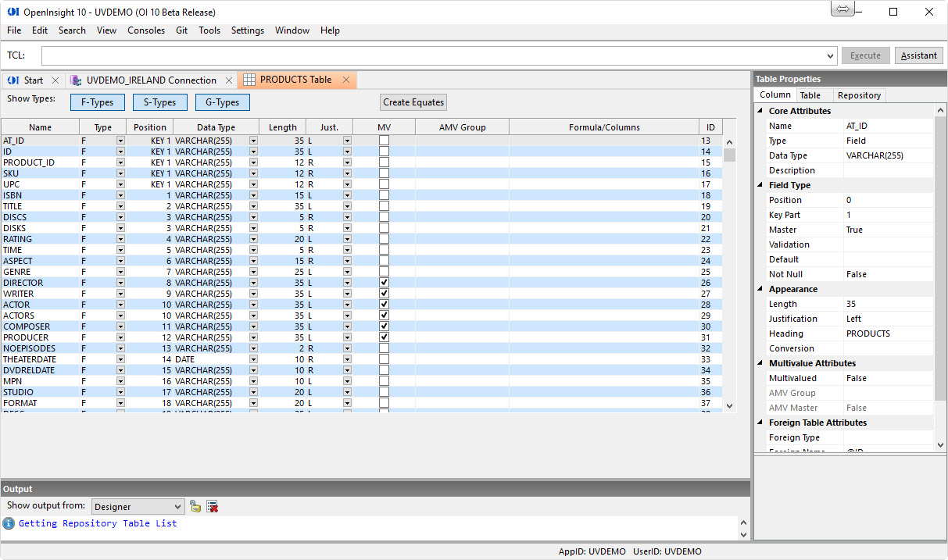Close the PRODUCTS Table tab
Image resolution: width=948 pixels, height=560 pixels.
click(346, 80)
